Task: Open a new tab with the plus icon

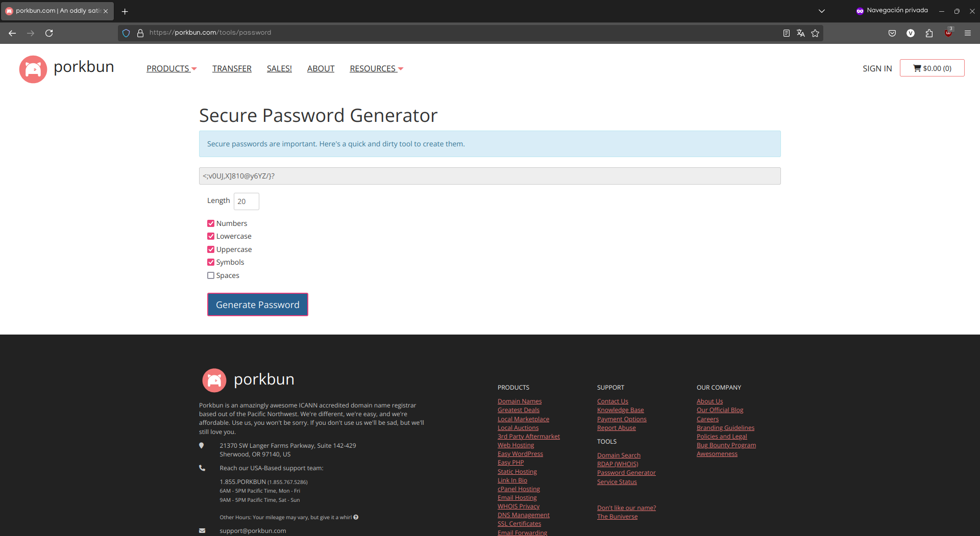Action: point(125,11)
